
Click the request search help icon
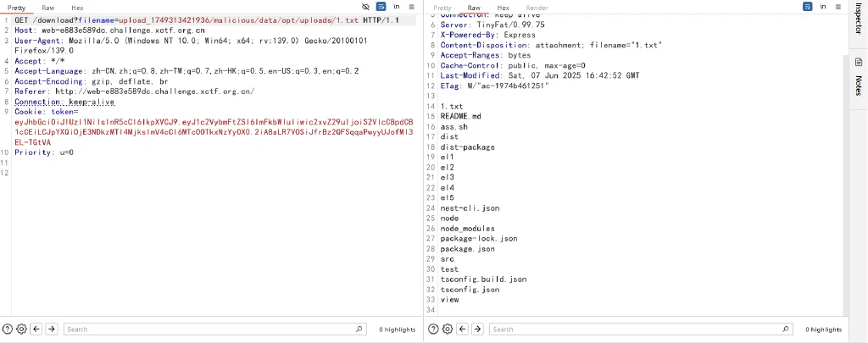[7, 329]
